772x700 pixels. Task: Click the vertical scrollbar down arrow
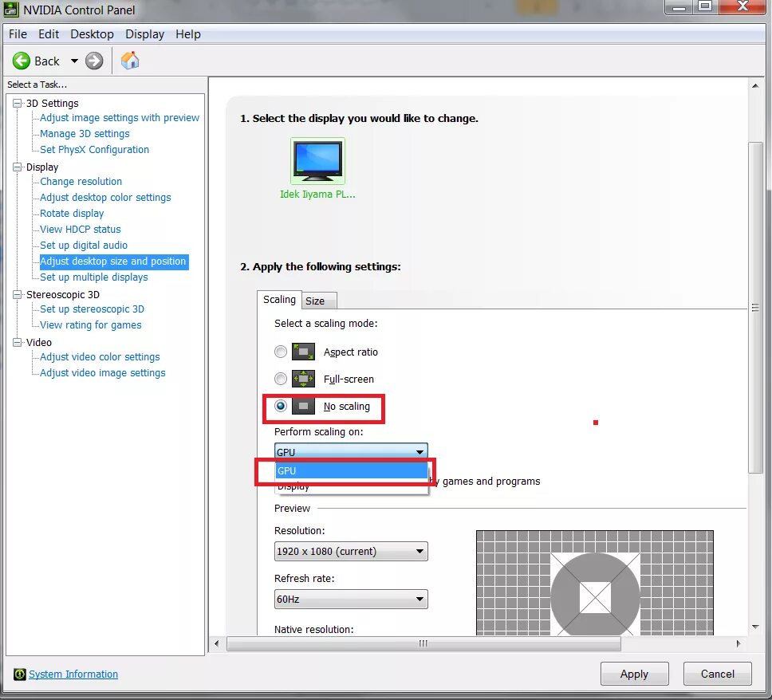point(755,627)
